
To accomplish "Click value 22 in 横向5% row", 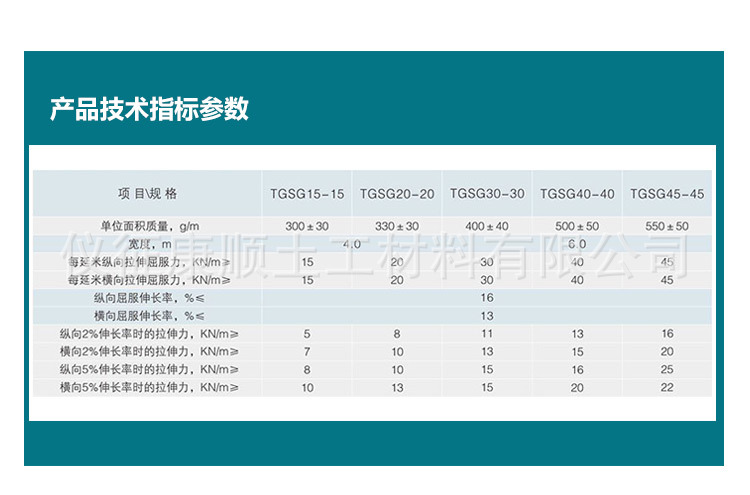I will coord(667,388).
